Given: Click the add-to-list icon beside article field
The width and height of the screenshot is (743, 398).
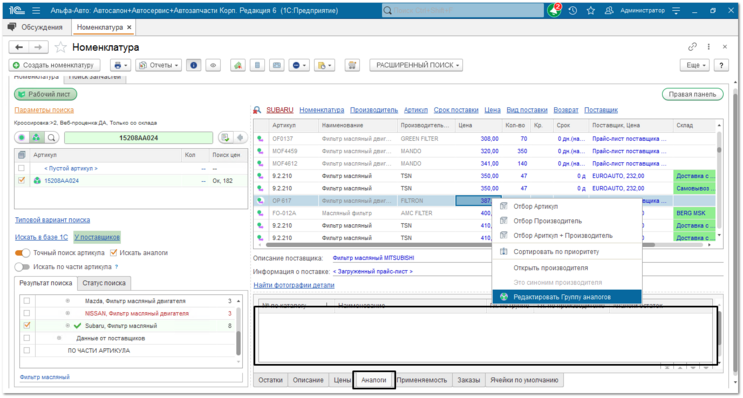Looking at the screenshot, I should [226, 138].
